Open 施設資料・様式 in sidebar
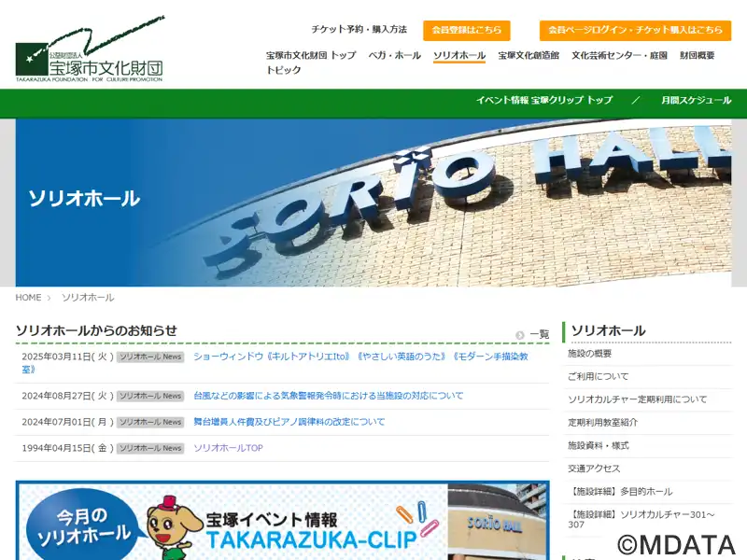 pyautogui.click(x=598, y=445)
